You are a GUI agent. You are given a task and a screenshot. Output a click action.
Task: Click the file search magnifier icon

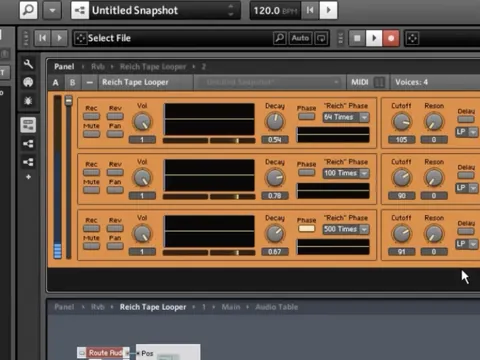click(280, 38)
